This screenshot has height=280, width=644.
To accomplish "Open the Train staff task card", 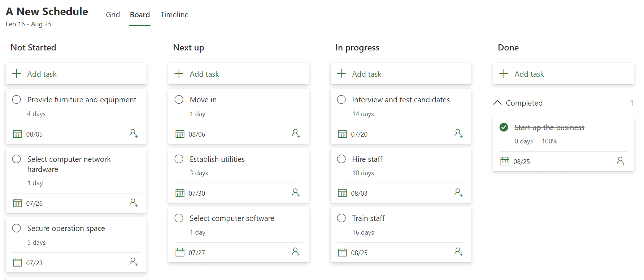I will (401, 235).
